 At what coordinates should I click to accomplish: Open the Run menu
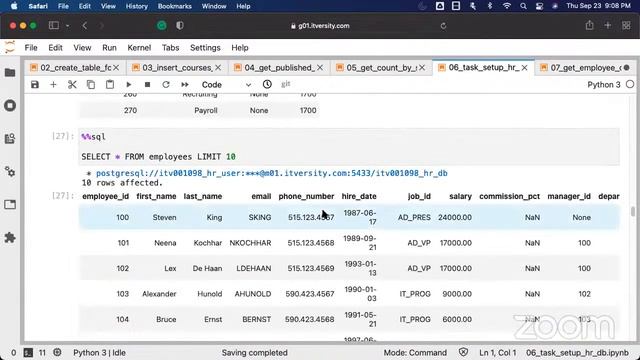click(x=109, y=48)
